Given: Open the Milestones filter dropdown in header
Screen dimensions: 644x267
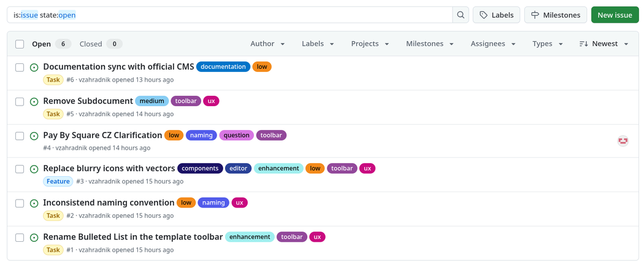Looking at the screenshot, I should tap(429, 44).
